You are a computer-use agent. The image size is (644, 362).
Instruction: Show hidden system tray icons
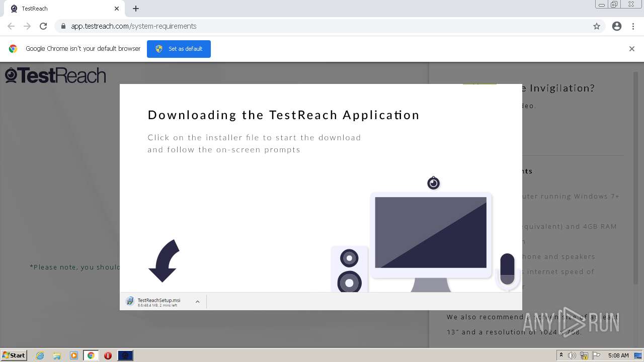coord(561,355)
